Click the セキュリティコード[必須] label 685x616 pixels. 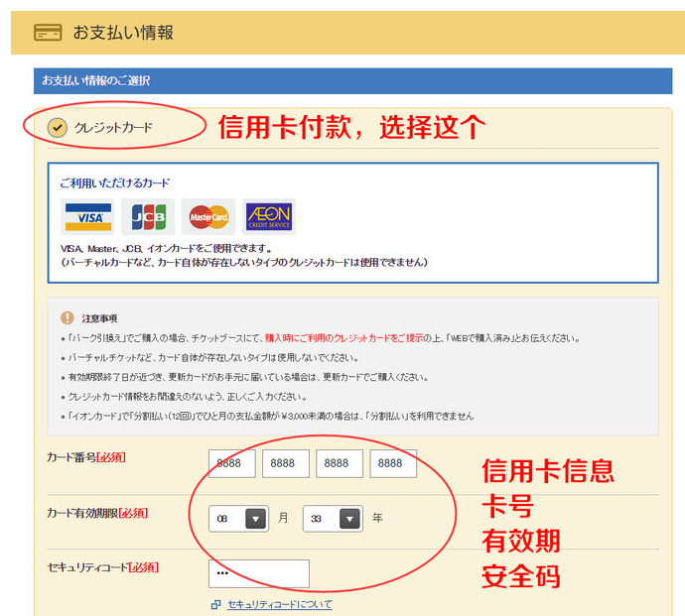(102, 567)
